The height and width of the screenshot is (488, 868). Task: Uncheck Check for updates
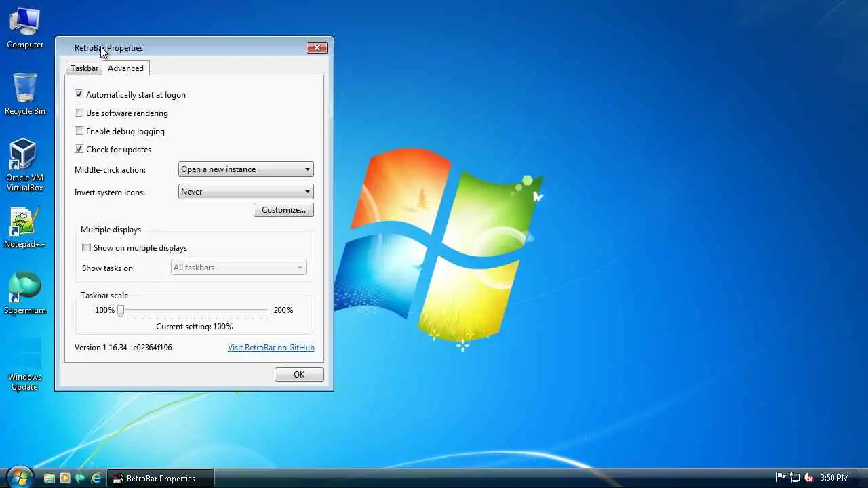[113, 150]
